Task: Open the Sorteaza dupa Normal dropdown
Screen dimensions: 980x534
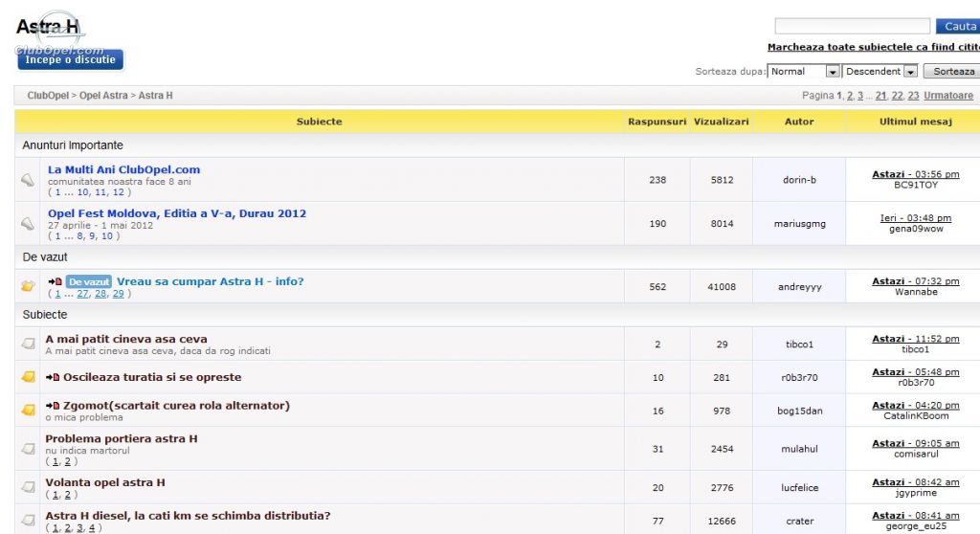Action: coord(803,71)
